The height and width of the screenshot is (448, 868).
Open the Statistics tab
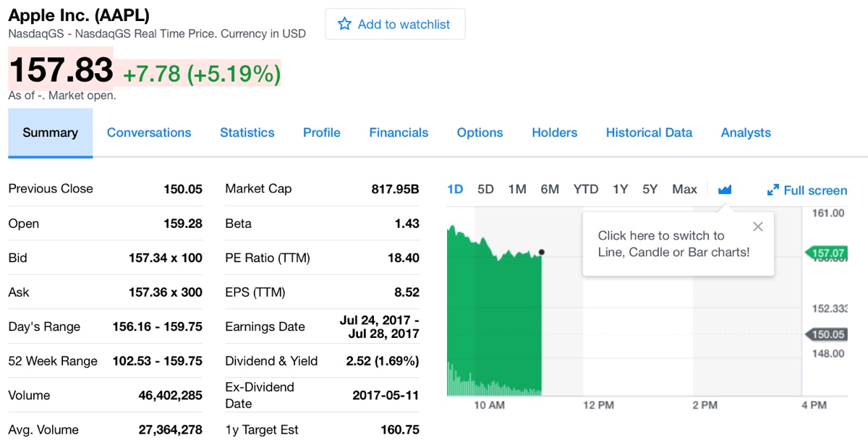pos(247,132)
